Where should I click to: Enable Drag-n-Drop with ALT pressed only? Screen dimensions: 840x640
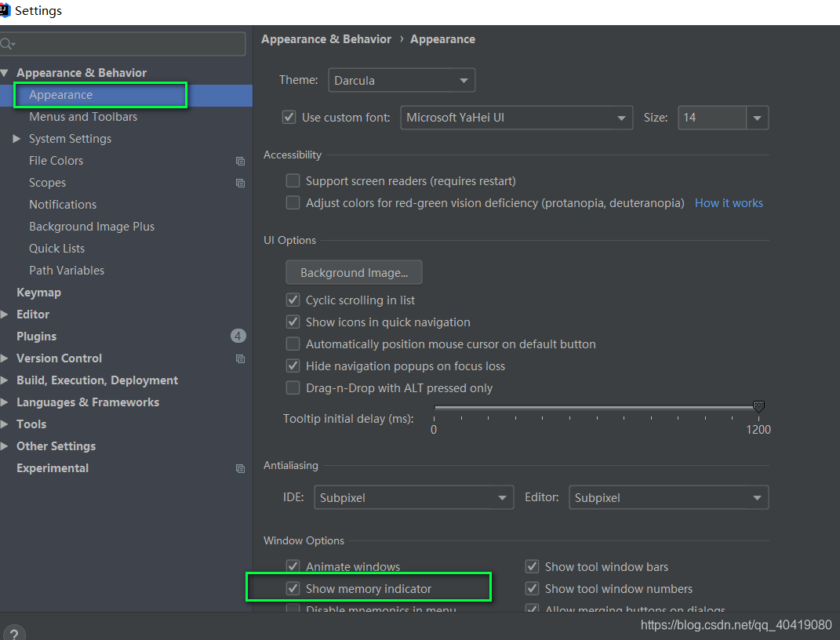293,387
